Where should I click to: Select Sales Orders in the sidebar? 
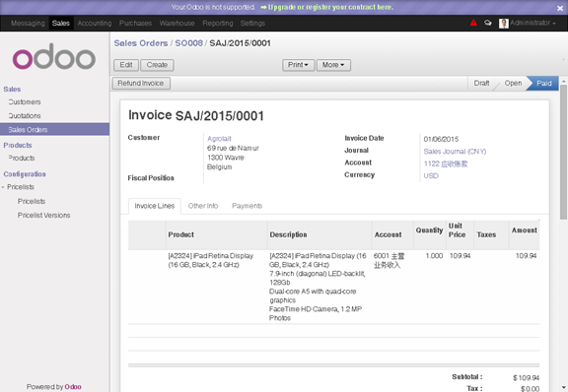click(x=54, y=130)
